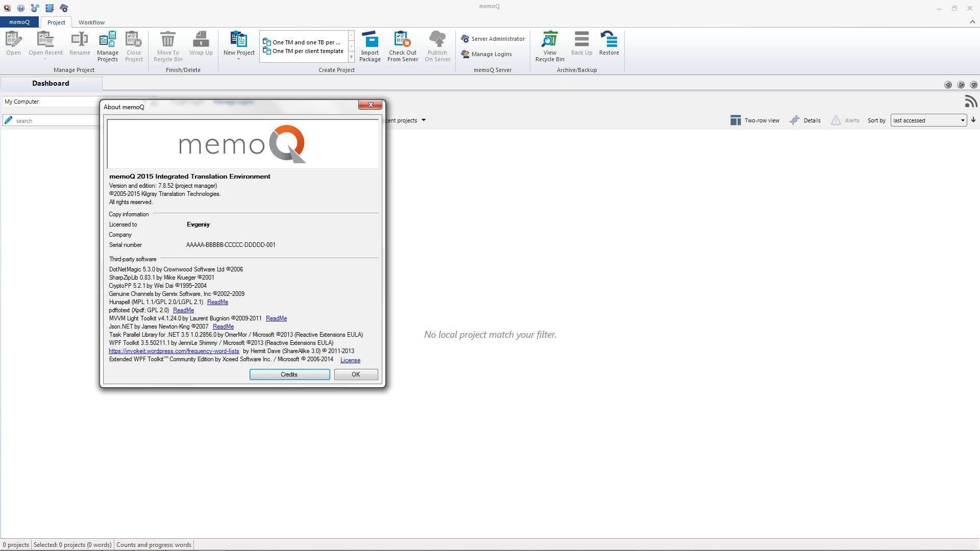
Task: Click the New Project ribbon icon
Action: coord(239,40)
